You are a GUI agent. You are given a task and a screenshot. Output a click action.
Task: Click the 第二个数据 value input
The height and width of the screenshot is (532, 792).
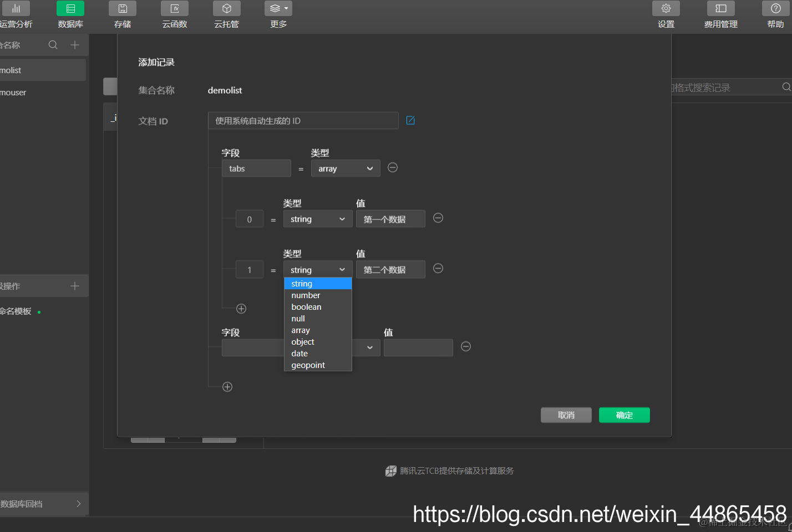pyautogui.click(x=390, y=269)
